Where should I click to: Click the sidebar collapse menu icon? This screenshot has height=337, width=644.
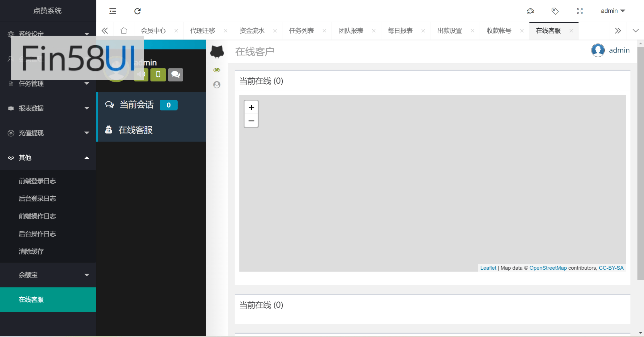click(113, 11)
